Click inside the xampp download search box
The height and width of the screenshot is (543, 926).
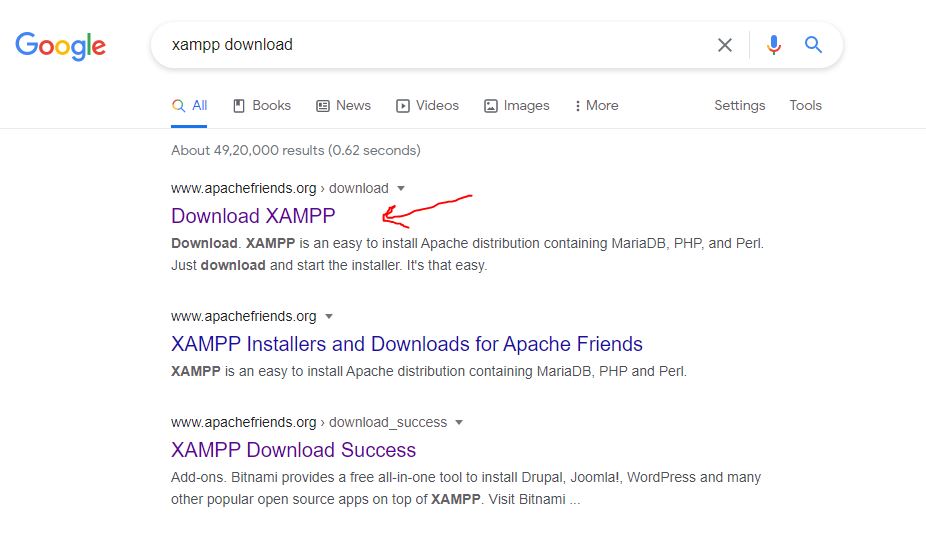pos(430,45)
